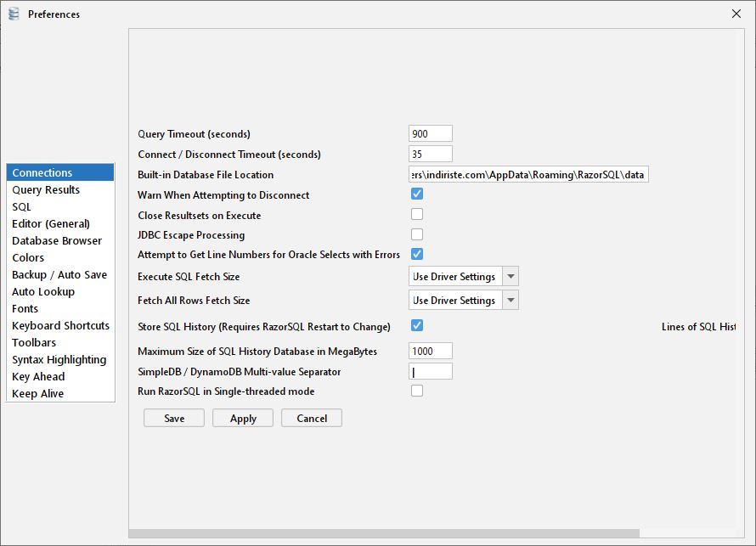Image resolution: width=756 pixels, height=546 pixels.
Task: Open SQL preferences category
Action: [60, 206]
